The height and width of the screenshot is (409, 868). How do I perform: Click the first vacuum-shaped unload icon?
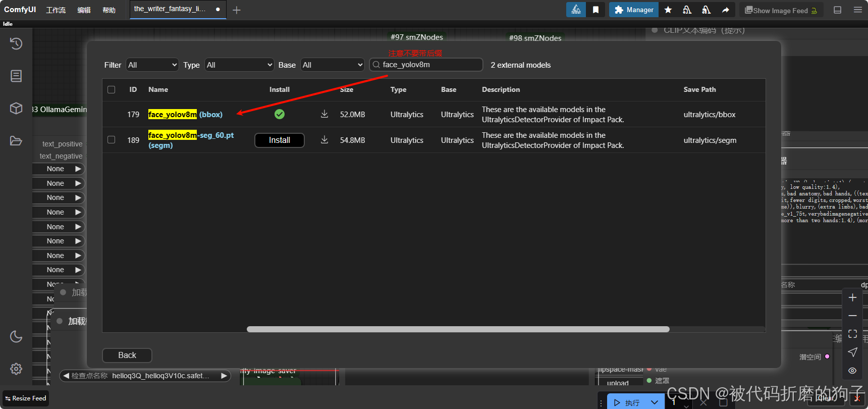[687, 10]
